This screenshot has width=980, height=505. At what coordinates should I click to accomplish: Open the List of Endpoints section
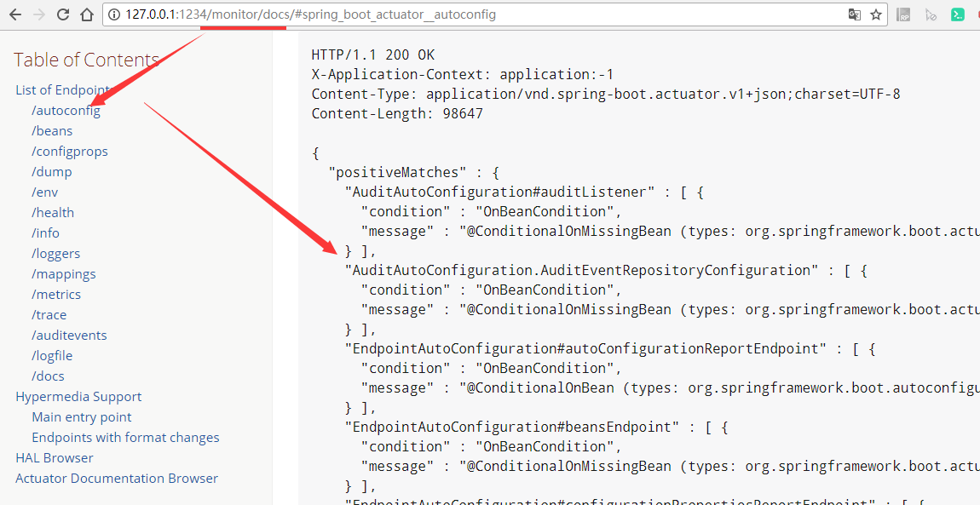(62, 90)
